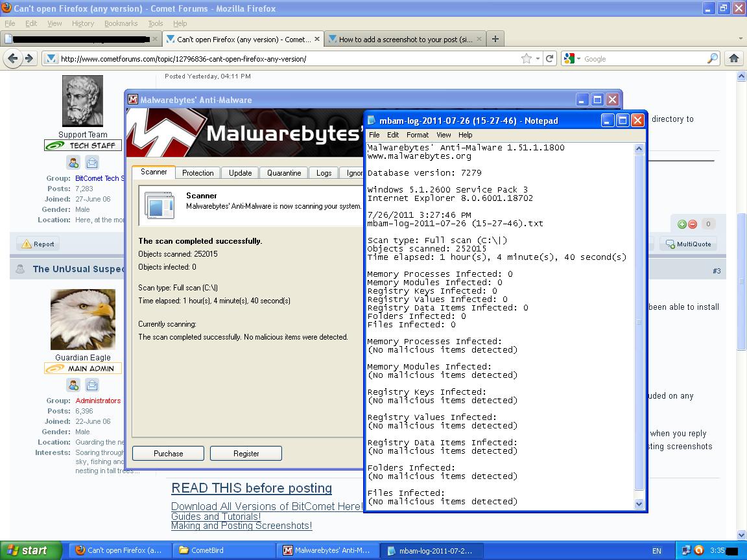Reload the page using refresh icon
This screenshot has width=747, height=560.
(549, 58)
